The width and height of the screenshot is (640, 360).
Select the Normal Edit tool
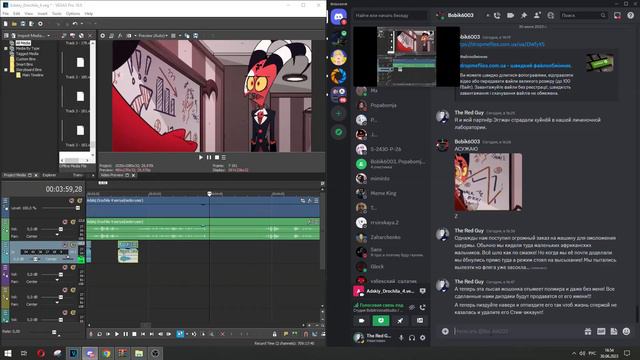point(180,334)
